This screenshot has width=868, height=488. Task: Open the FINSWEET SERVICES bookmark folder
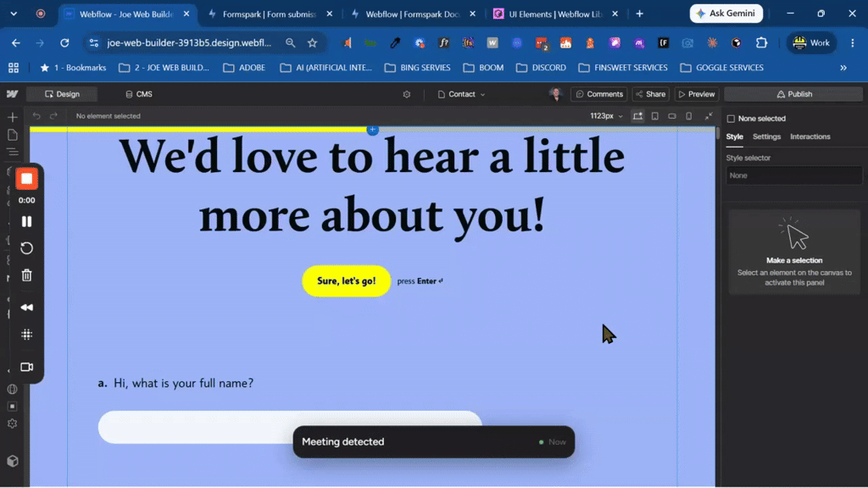pyautogui.click(x=623, y=68)
